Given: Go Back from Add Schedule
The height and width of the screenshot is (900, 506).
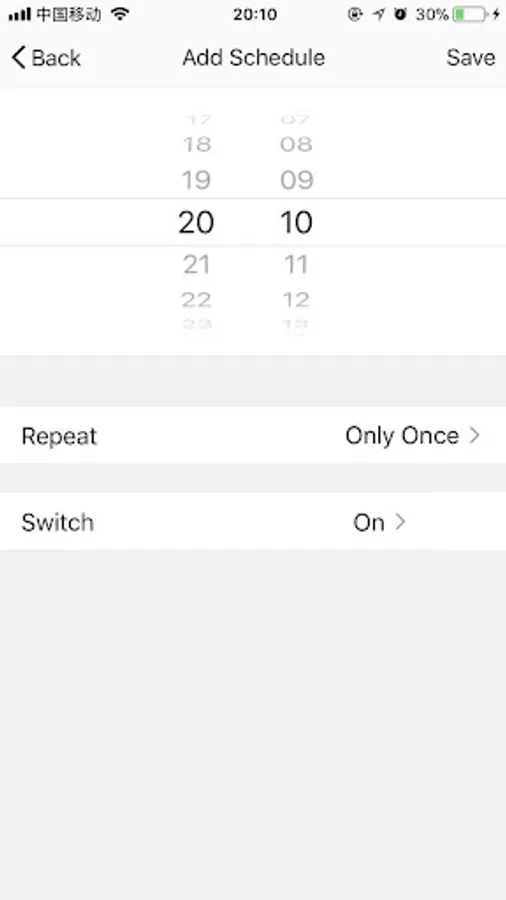Looking at the screenshot, I should coord(46,58).
